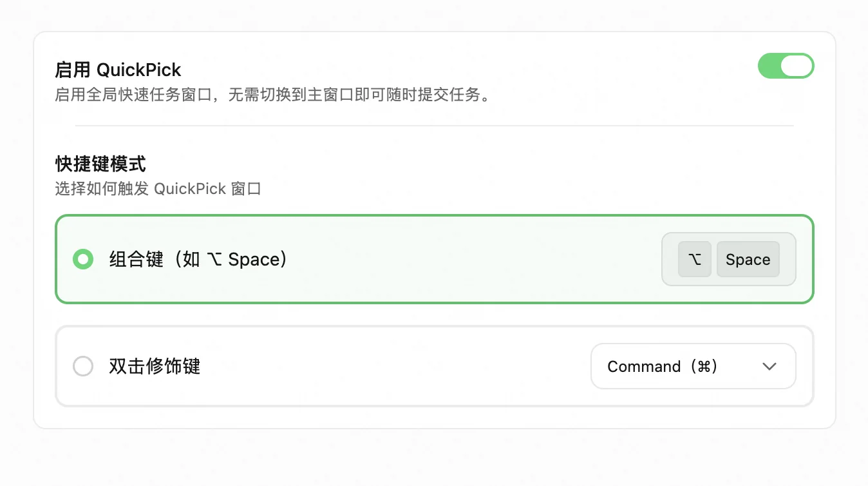Click the 组合键（如 ⌥ Space）label text
868x486 pixels.
(199, 259)
